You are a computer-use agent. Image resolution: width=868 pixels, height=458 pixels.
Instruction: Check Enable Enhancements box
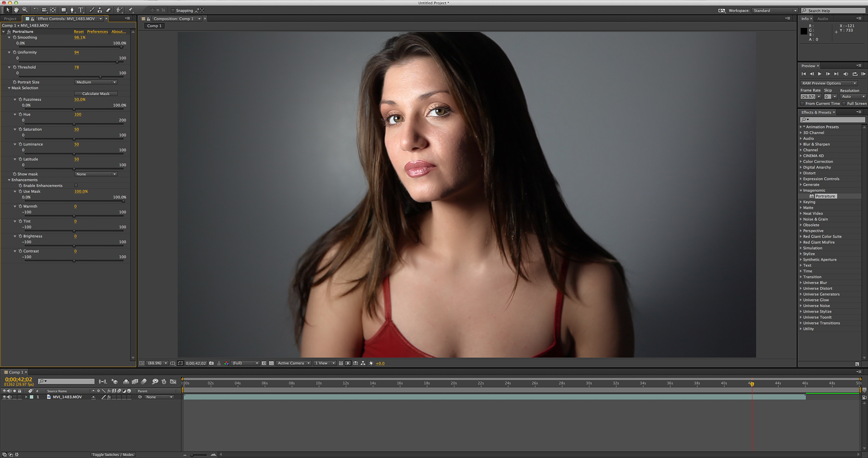76,186
